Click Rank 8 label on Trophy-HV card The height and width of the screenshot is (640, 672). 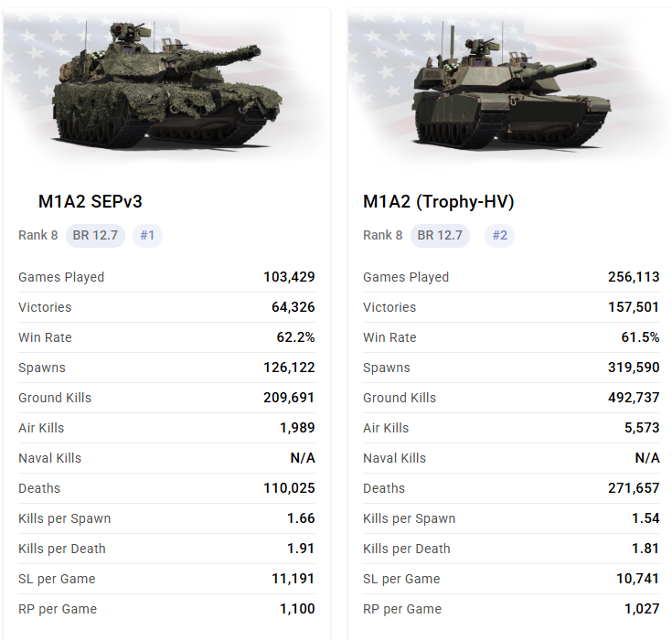[383, 235]
